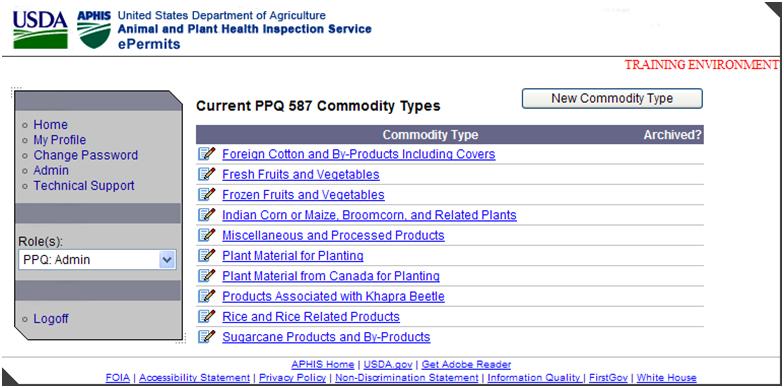Screen dimensions: 784x388
Task: Click Logoff in the sidebar
Action: tap(51, 318)
